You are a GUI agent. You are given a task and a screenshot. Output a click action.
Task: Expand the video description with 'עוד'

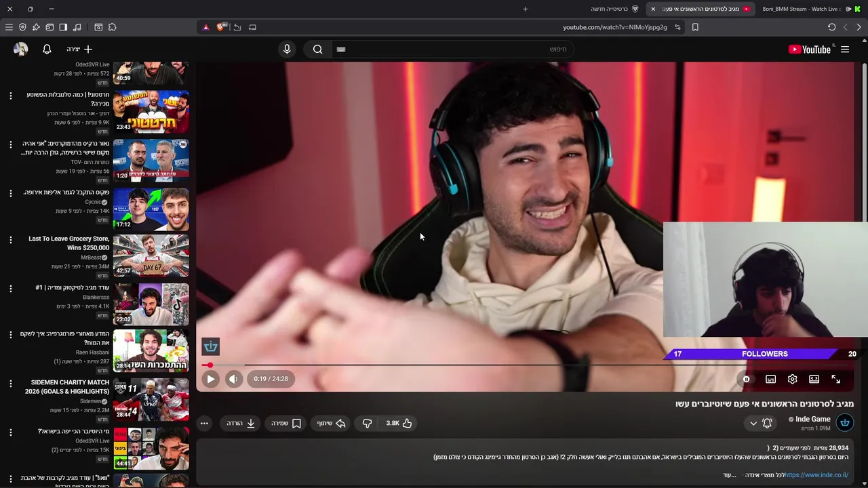point(729,475)
